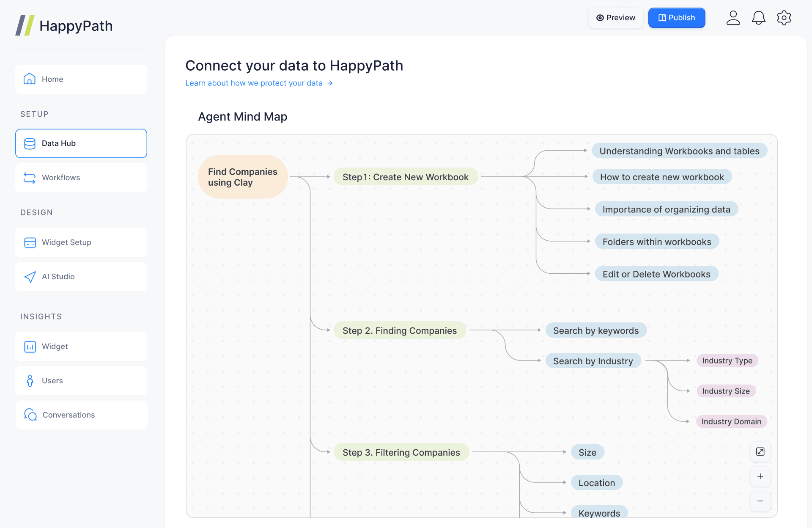Viewport: 812px width, 528px height.
Task: Click the 'Location' filter node
Action: pyautogui.click(x=597, y=483)
